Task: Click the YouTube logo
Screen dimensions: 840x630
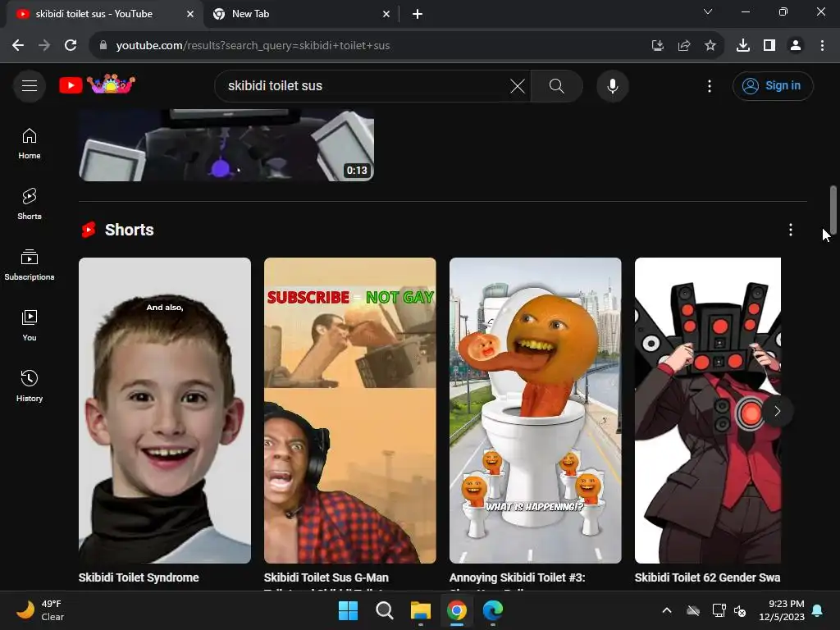Action: pyautogui.click(x=97, y=84)
